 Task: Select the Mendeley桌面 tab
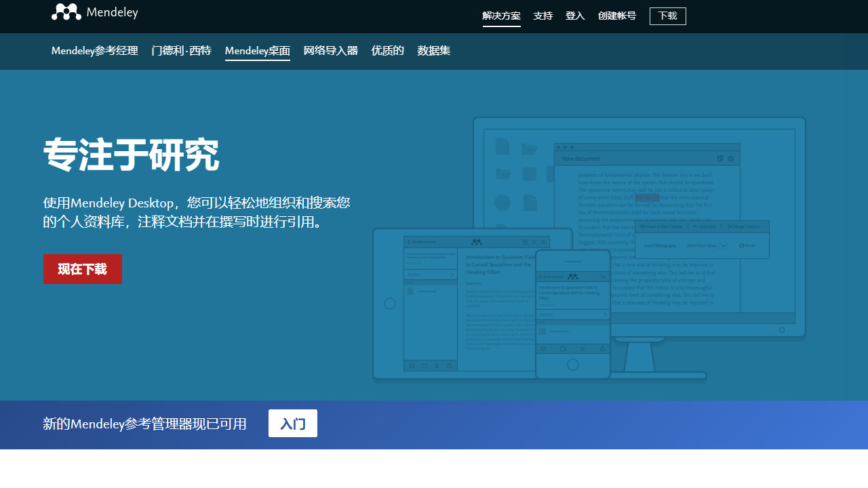[257, 51]
